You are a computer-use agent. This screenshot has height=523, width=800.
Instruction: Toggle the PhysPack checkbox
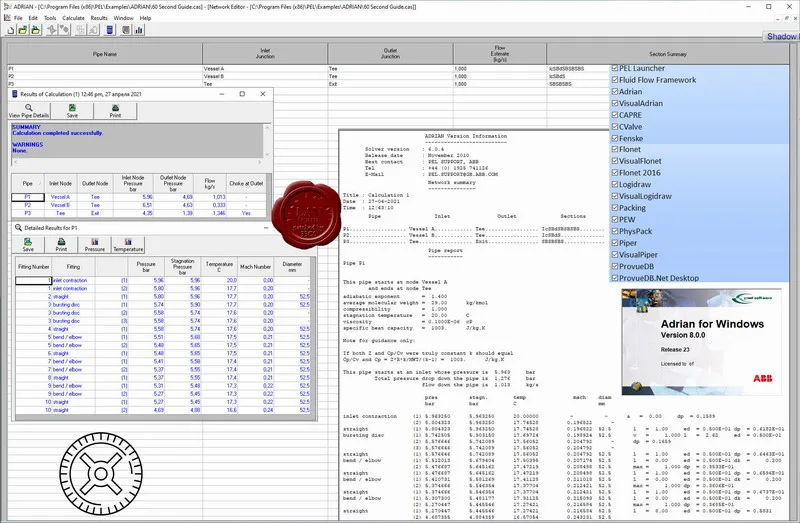click(615, 231)
